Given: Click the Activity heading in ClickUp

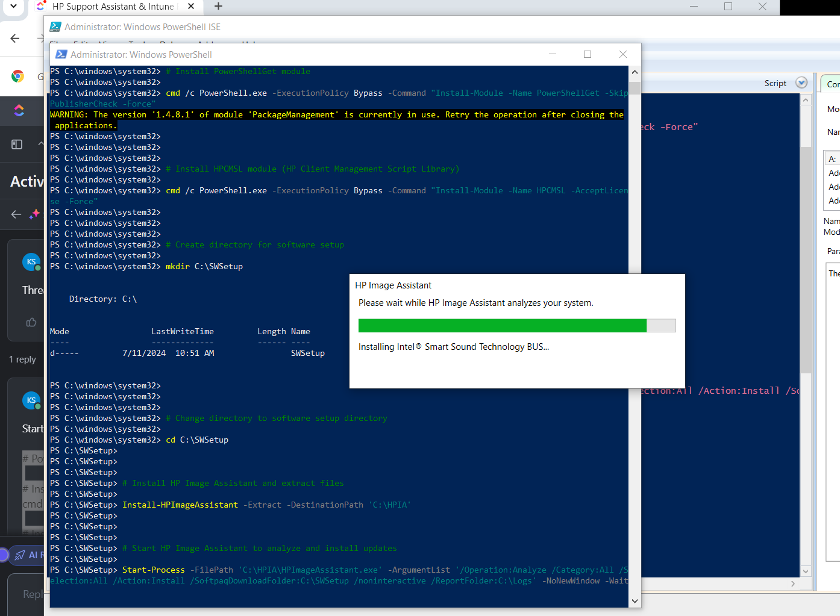Looking at the screenshot, I should coord(27,181).
